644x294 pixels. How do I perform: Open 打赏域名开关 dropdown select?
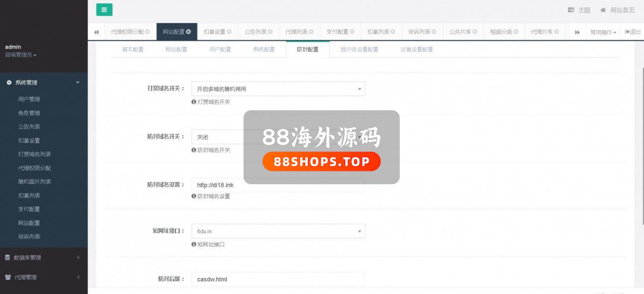tap(278, 89)
